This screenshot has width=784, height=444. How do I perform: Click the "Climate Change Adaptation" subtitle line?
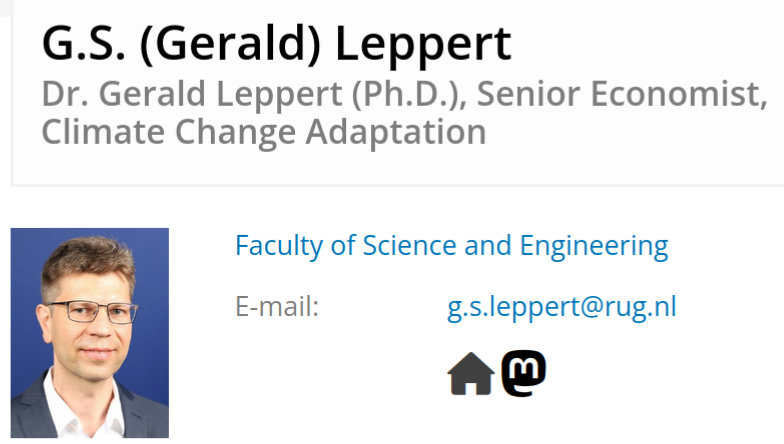coord(264,131)
